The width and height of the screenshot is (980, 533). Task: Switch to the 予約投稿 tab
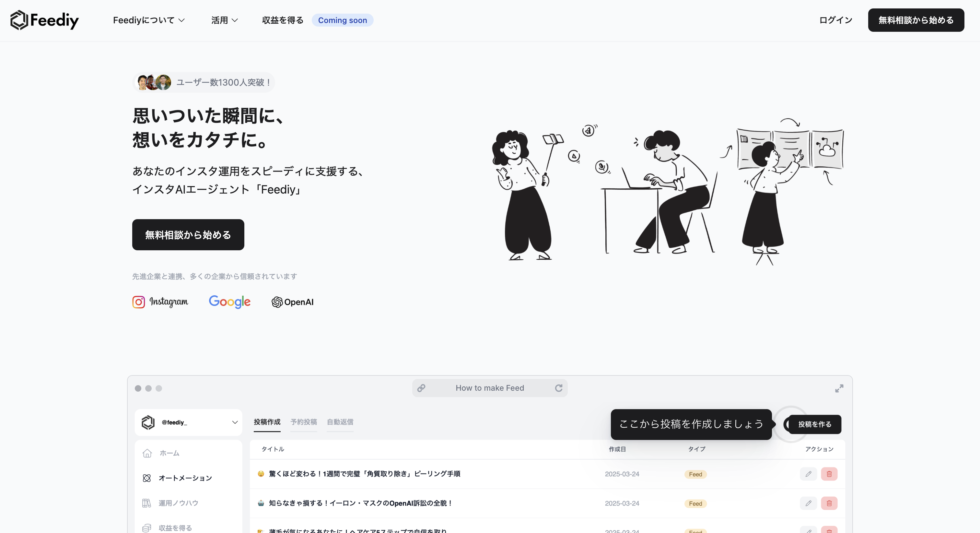304,422
